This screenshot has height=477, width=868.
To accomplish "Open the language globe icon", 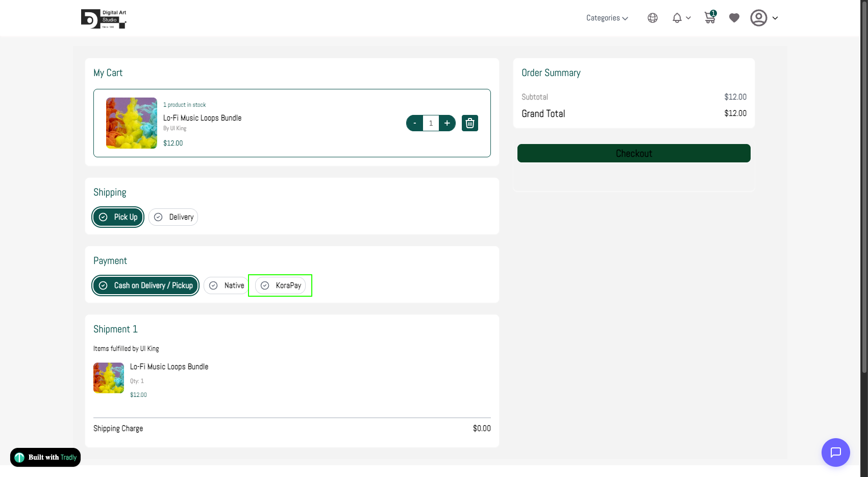I will [652, 18].
